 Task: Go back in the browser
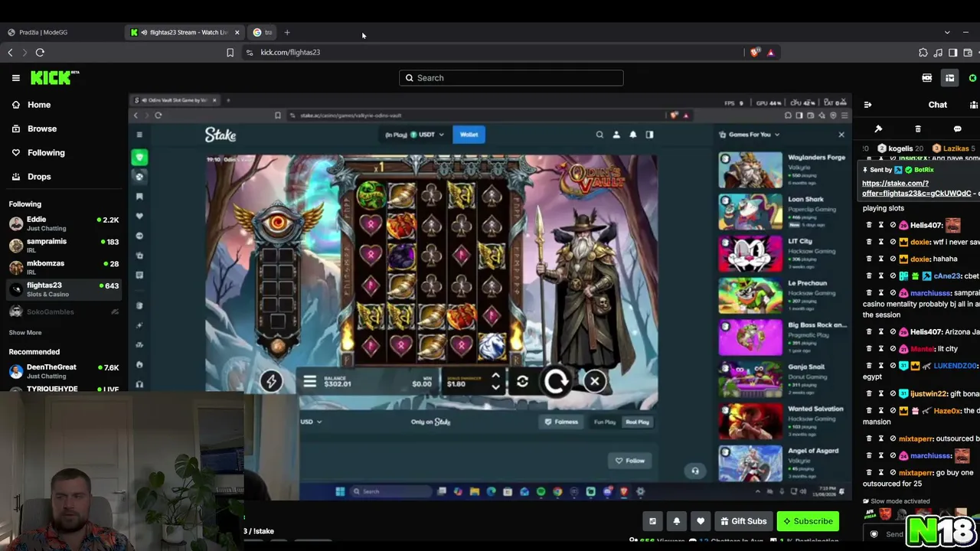tap(10, 52)
